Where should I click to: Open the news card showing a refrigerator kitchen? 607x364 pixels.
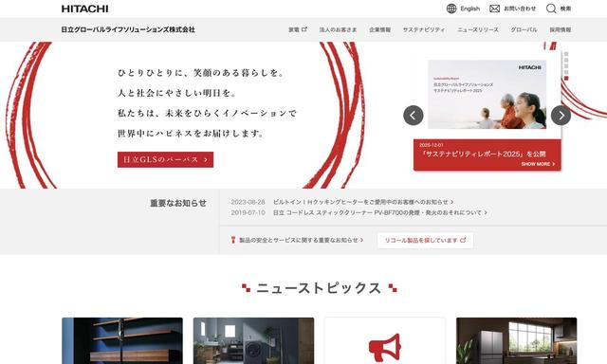click(516, 341)
